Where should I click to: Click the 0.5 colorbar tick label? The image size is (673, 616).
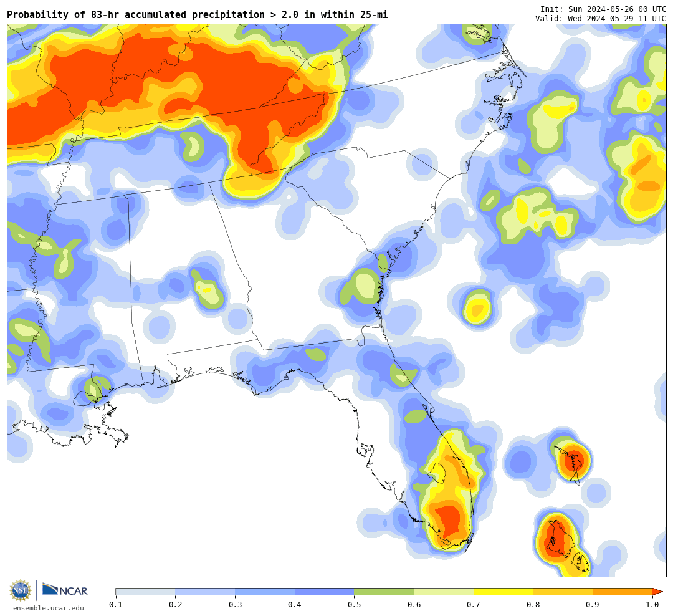355,604
